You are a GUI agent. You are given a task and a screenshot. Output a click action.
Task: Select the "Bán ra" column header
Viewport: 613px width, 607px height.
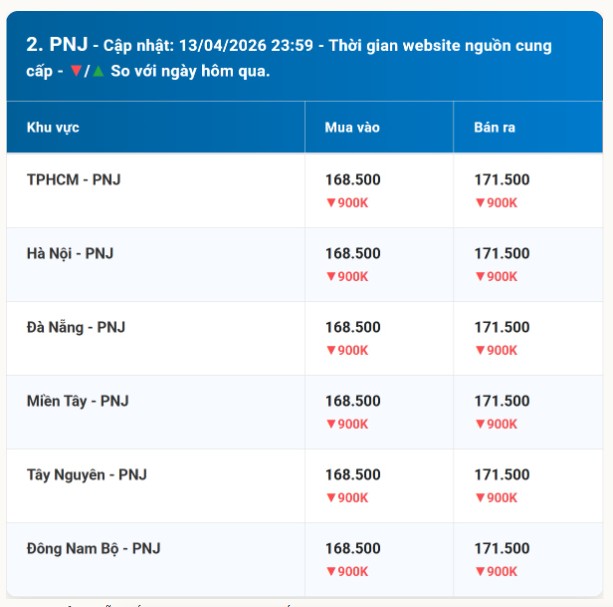point(495,128)
